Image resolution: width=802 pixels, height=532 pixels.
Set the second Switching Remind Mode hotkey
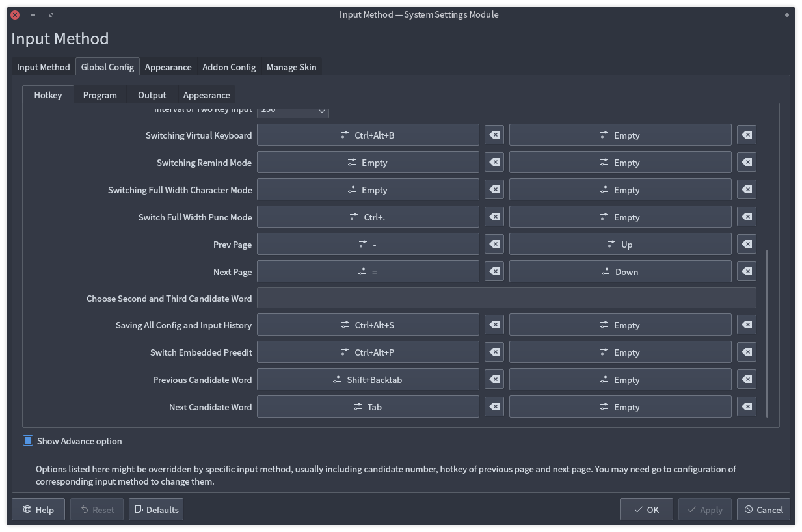[620, 163]
